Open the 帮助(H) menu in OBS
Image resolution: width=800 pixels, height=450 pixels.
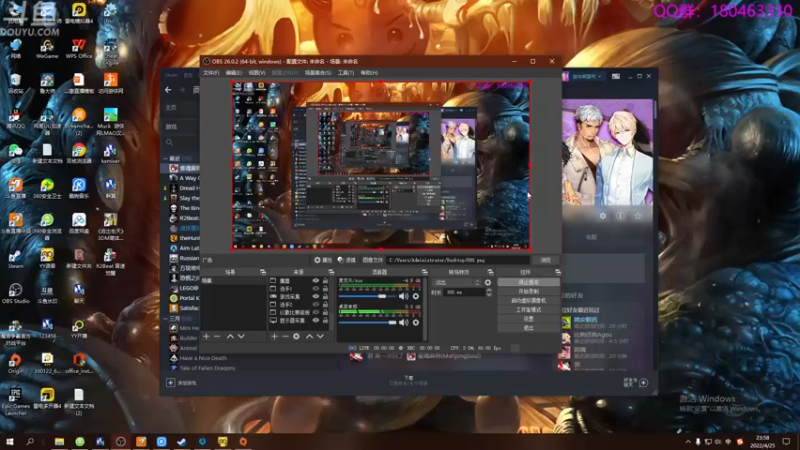(369, 73)
